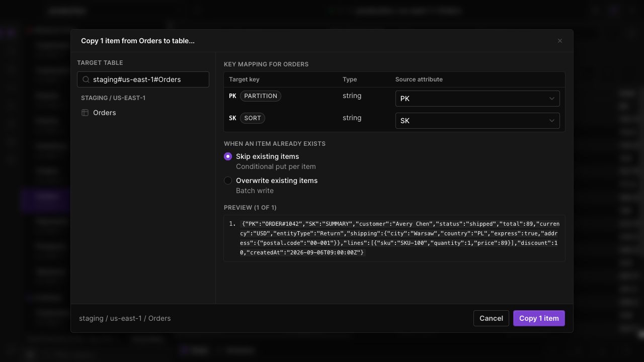Focus the target table search field

143,79
